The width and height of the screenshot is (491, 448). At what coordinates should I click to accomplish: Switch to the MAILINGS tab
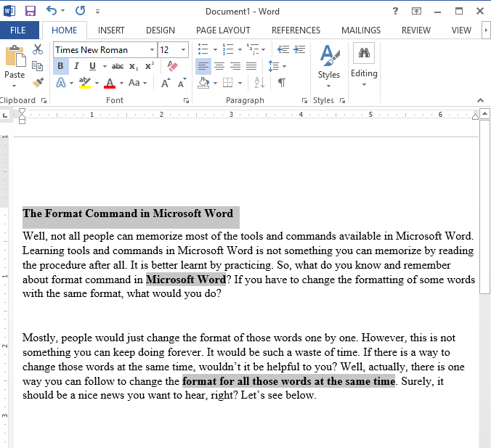coord(361,30)
